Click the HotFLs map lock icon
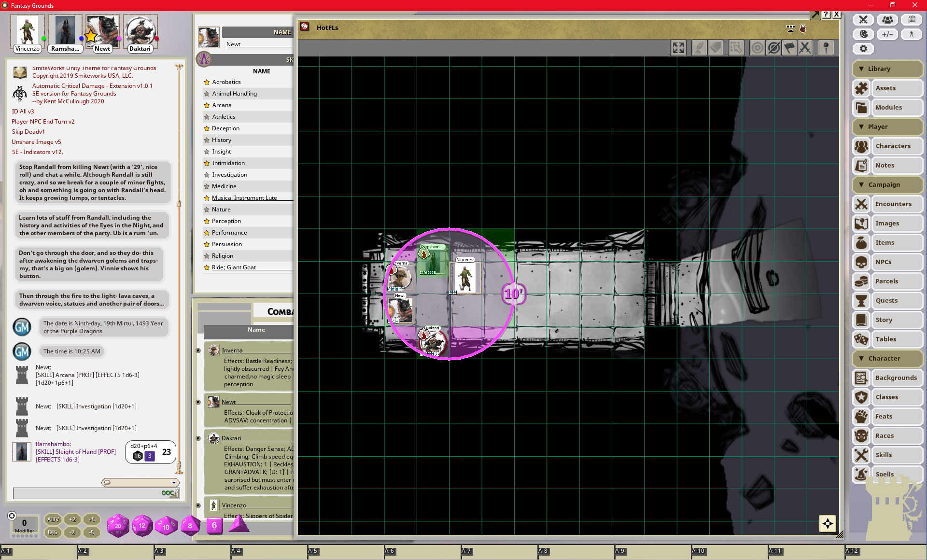Screen dimensions: 927x560 (803, 28)
